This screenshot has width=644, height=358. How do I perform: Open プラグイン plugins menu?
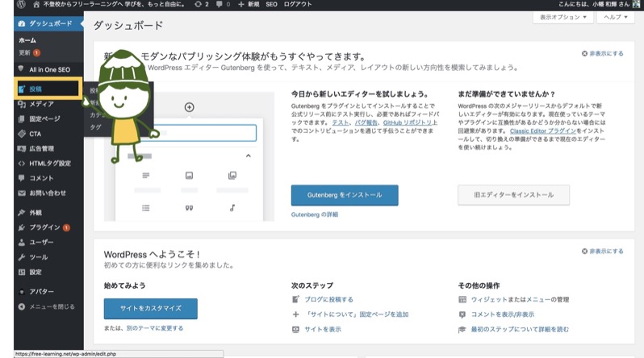point(48,227)
